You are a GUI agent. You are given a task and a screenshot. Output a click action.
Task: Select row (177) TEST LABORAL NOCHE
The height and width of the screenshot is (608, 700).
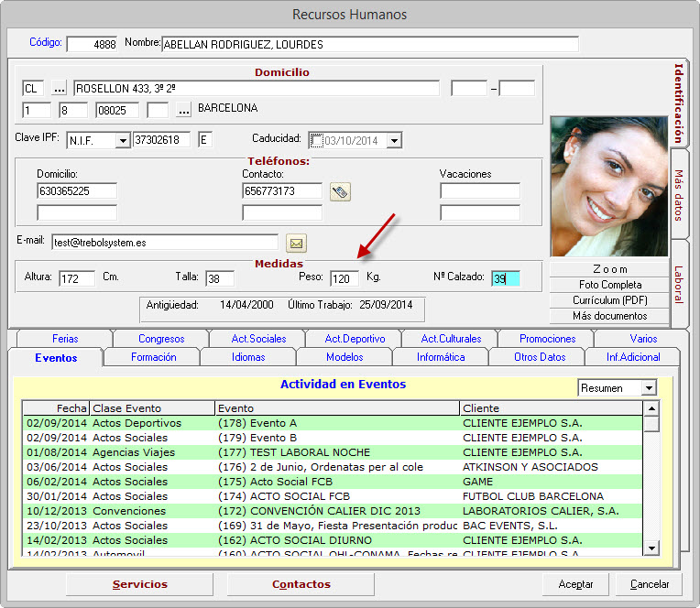click(x=333, y=452)
